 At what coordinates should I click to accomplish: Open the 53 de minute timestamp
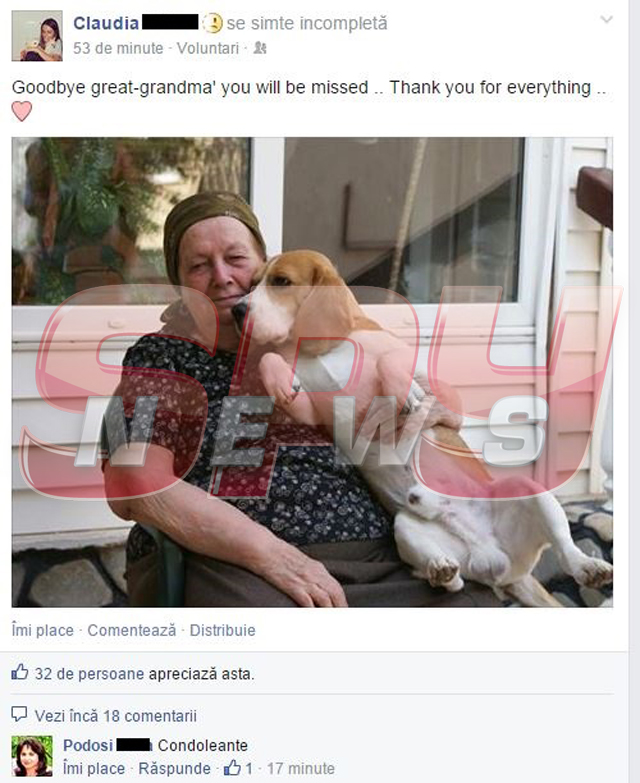pos(118,48)
